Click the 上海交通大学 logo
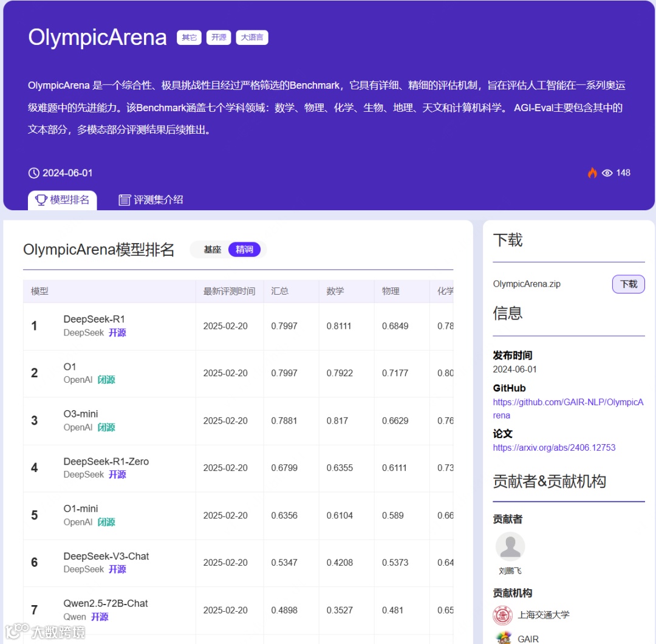Screen dimensions: 656x644 coord(502,615)
